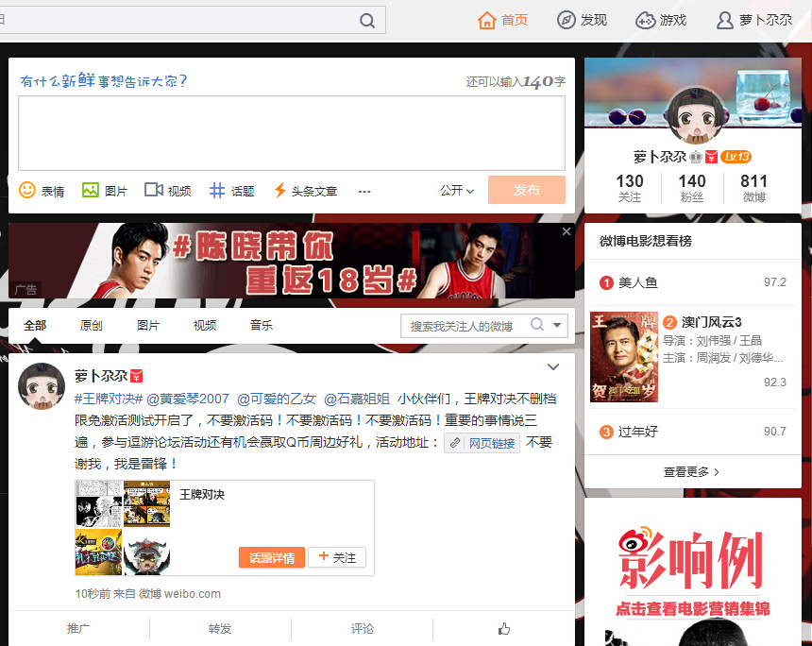Switch to the 原创 feed tab

[x=92, y=325]
